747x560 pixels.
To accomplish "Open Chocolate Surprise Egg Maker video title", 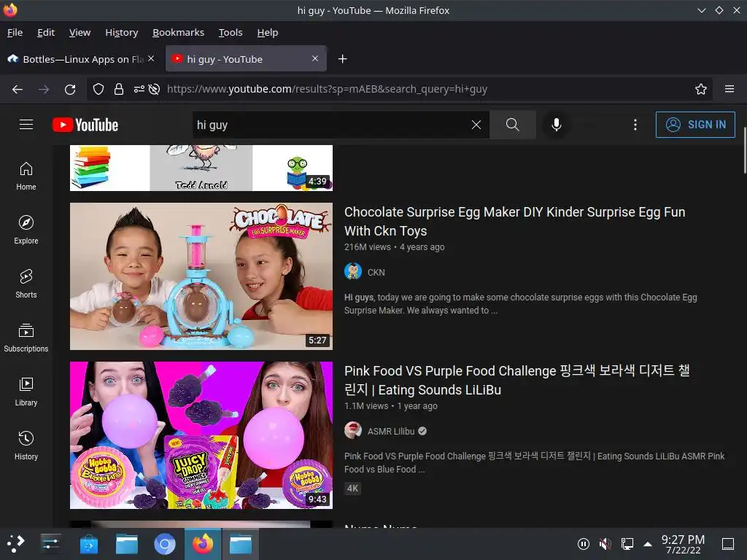I will pos(514,222).
